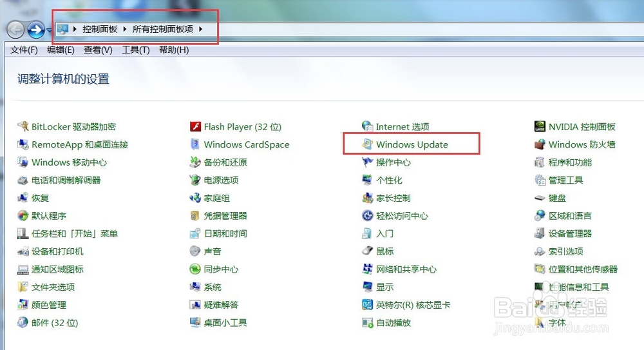The image size is (644, 350).
Task: Click the 颜色管理 icon
Action: 23,305
